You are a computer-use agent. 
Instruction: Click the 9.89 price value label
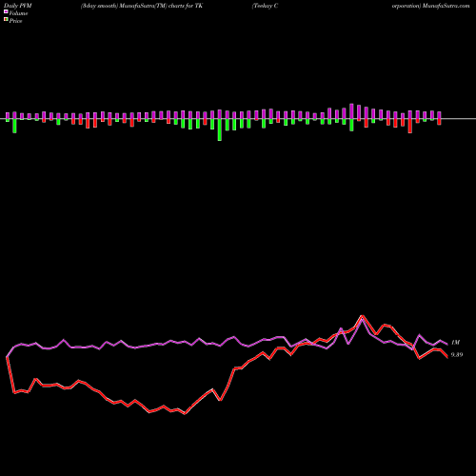point(457,355)
